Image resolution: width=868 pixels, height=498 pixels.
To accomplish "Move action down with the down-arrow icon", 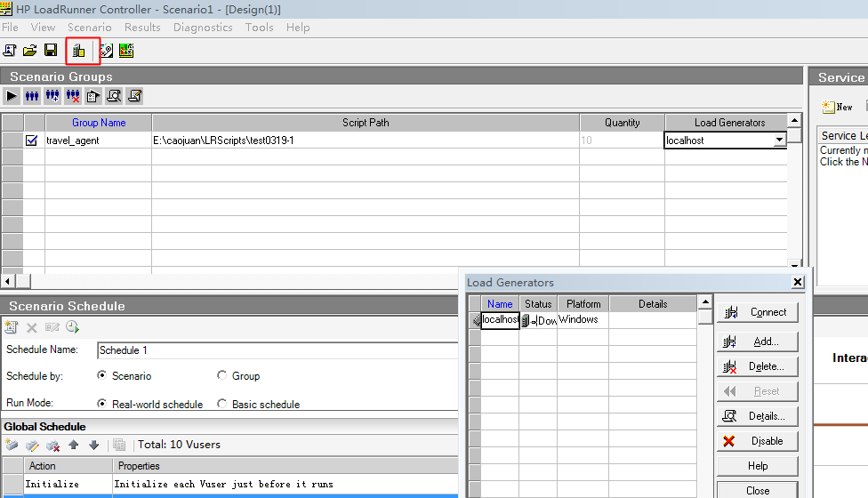I will [93, 445].
